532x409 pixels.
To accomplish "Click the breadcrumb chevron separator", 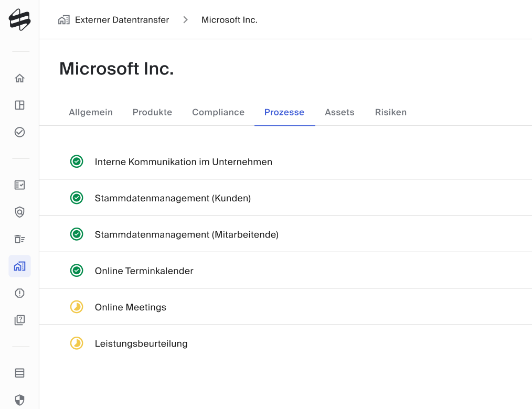I will click(185, 20).
